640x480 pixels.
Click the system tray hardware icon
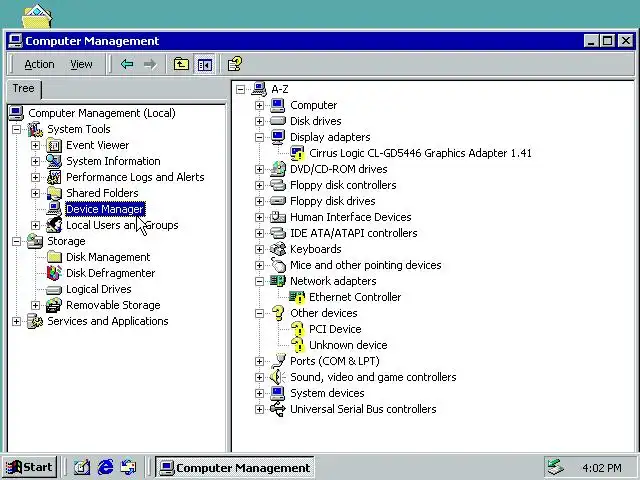556,467
